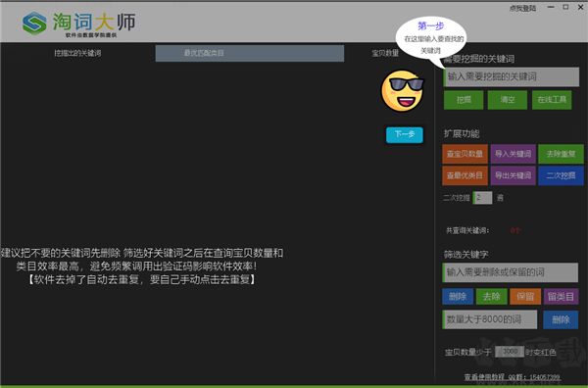The height and width of the screenshot is (388, 588).
Task: Click the 扩展功能 section heading
Action: point(462,134)
